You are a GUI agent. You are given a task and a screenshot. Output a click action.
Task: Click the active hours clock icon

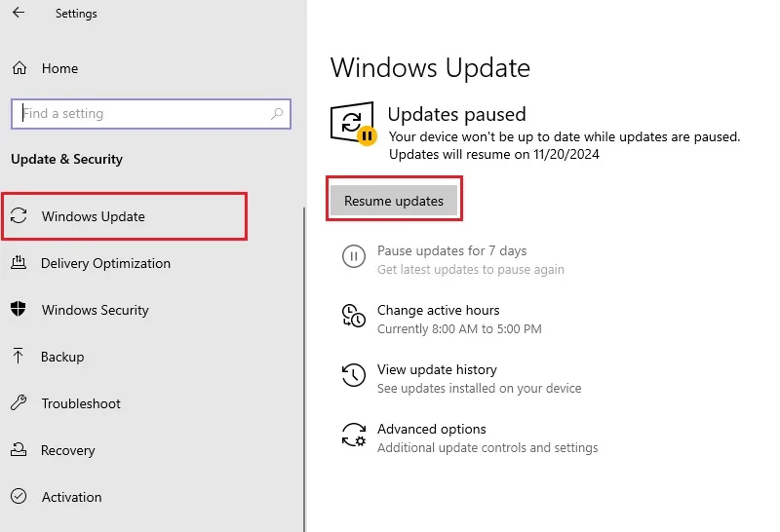click(354, 317)
